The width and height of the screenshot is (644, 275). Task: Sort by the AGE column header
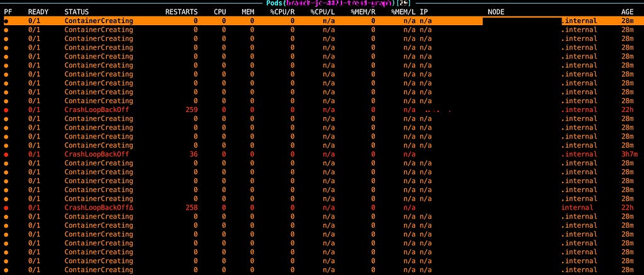[627, 12]
